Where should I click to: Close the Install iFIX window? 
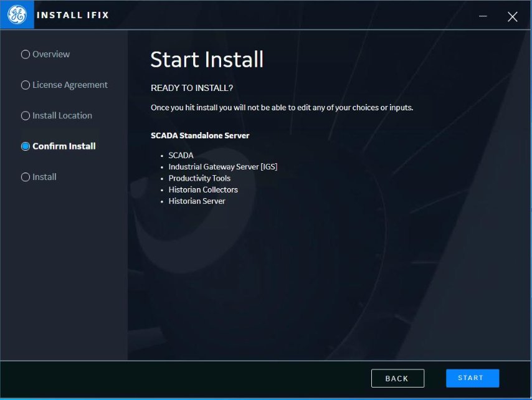coord(512,16)
